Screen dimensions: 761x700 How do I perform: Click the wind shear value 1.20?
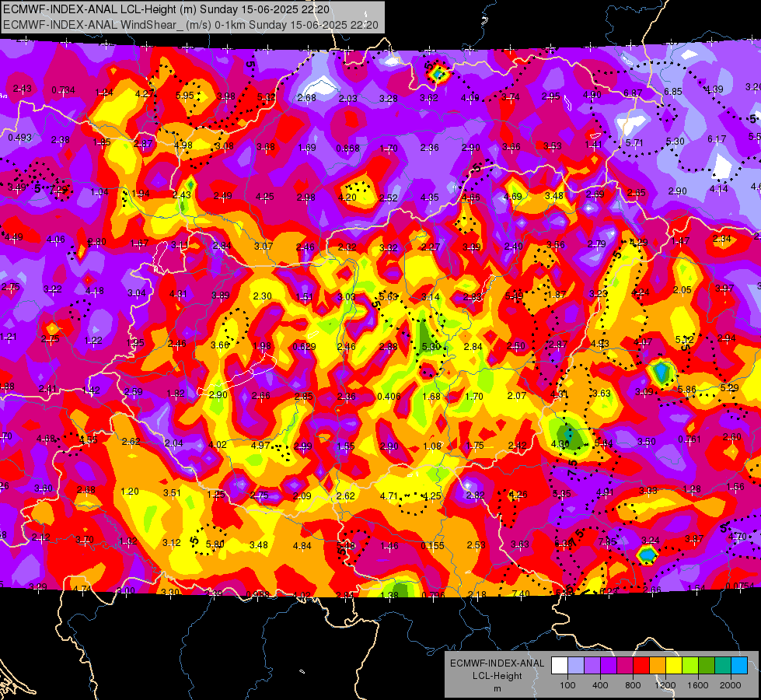pyautogui.click(x=130, y=491)
